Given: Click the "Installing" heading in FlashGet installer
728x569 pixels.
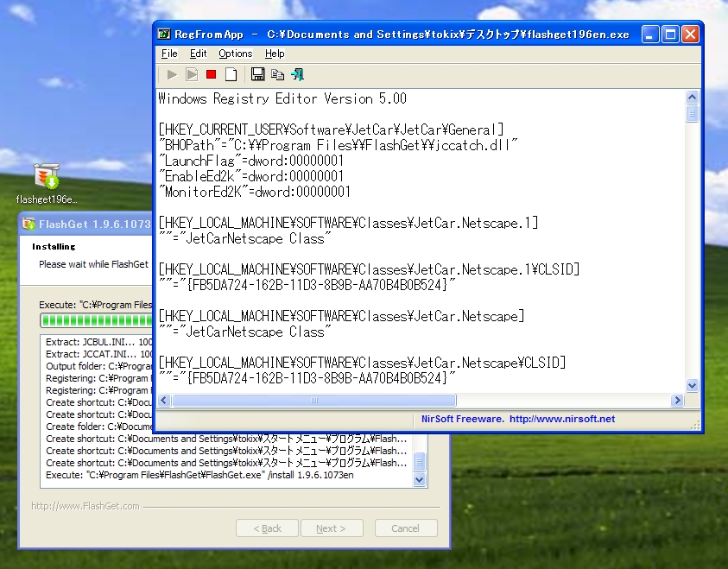Looking at the screenshot, I should pyautogui.click(x=54, y=246).
